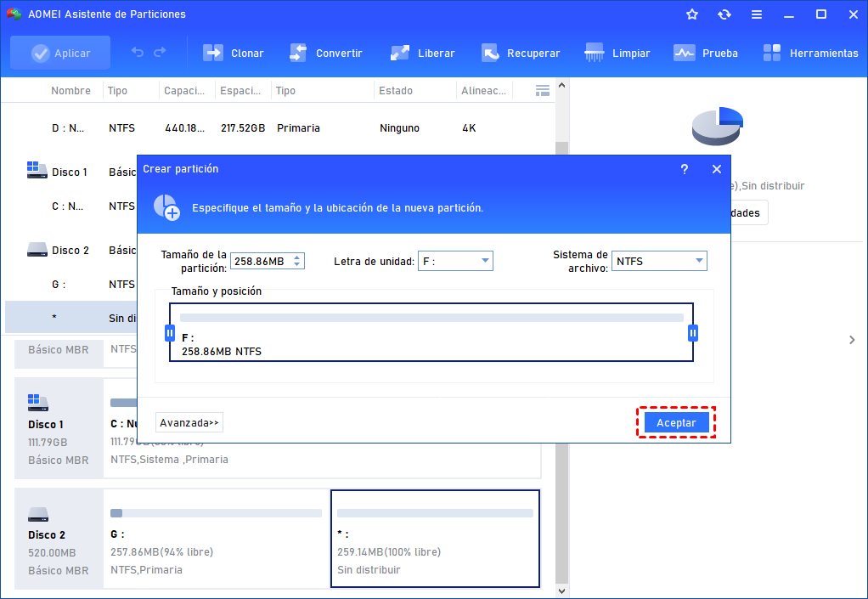Open the column settings list icon
868x599 pixels.
[x=543, y=90]
